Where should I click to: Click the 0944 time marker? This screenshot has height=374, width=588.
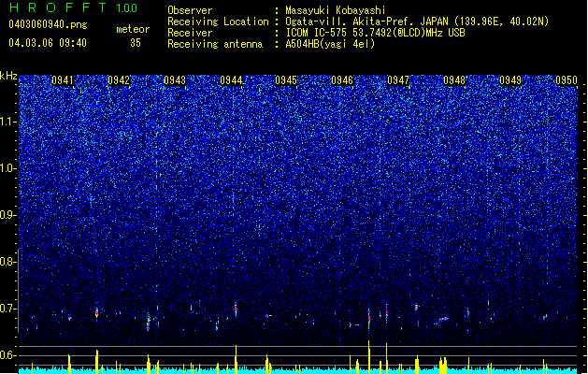(x=231, y=80)
